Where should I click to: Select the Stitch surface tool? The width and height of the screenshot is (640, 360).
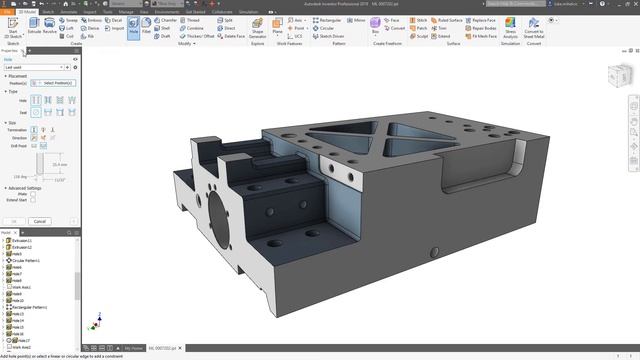(418, 20)
